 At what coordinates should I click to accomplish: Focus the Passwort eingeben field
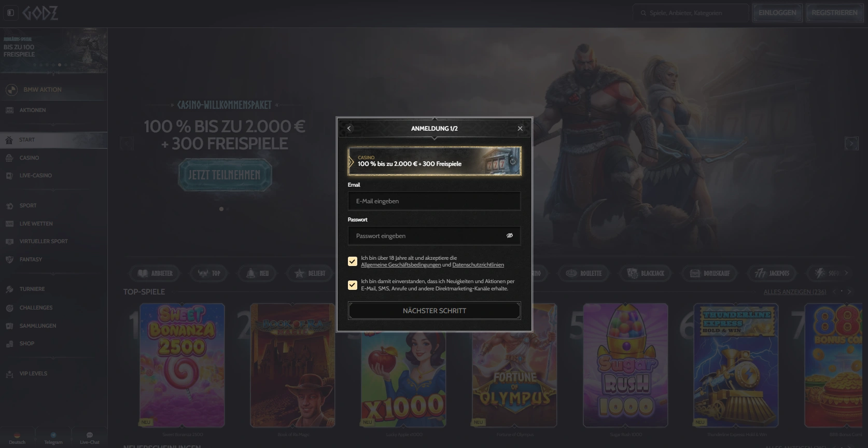coord(435,236)
